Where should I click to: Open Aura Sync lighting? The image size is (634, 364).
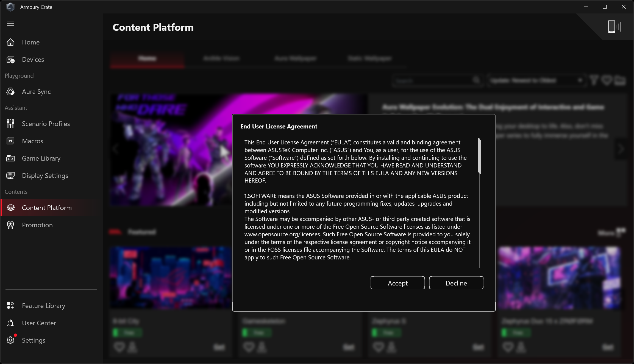pos(36,92)
